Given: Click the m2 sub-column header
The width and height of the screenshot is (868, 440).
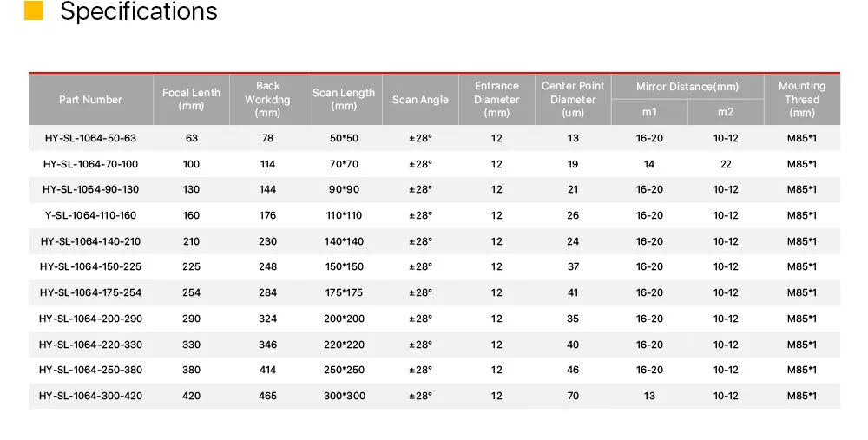Looking at the screenshot, I should point(726,112).
